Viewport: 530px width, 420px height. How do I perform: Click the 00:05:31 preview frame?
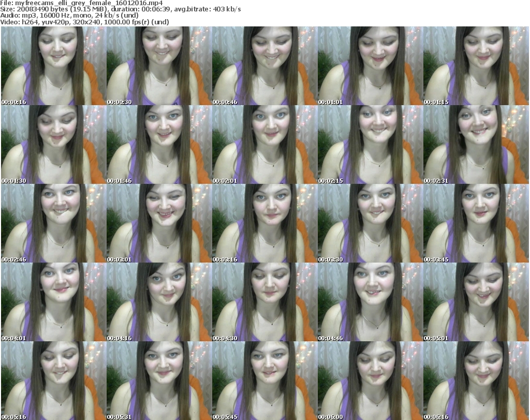[x=159, y=381]
